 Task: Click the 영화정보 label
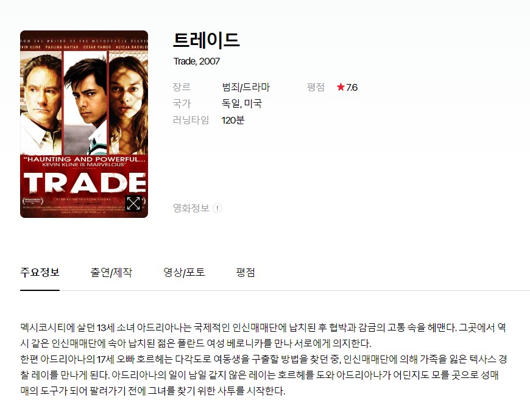[191, 208]
